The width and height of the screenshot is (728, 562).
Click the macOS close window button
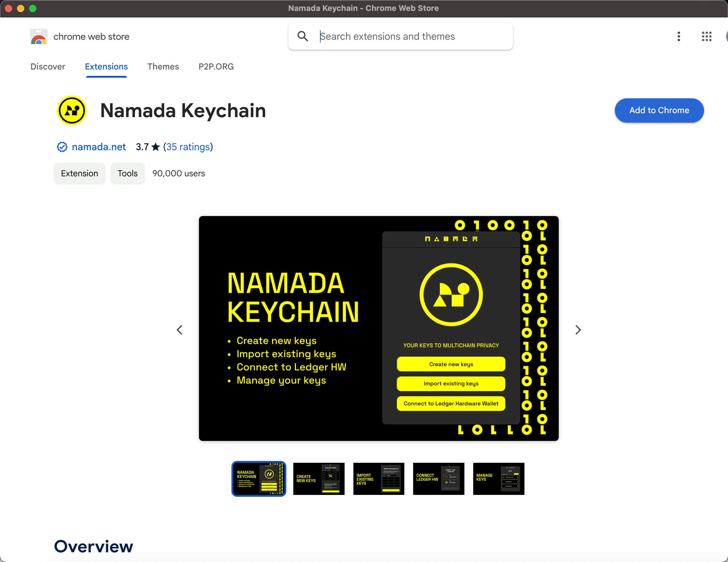point(9,8)
